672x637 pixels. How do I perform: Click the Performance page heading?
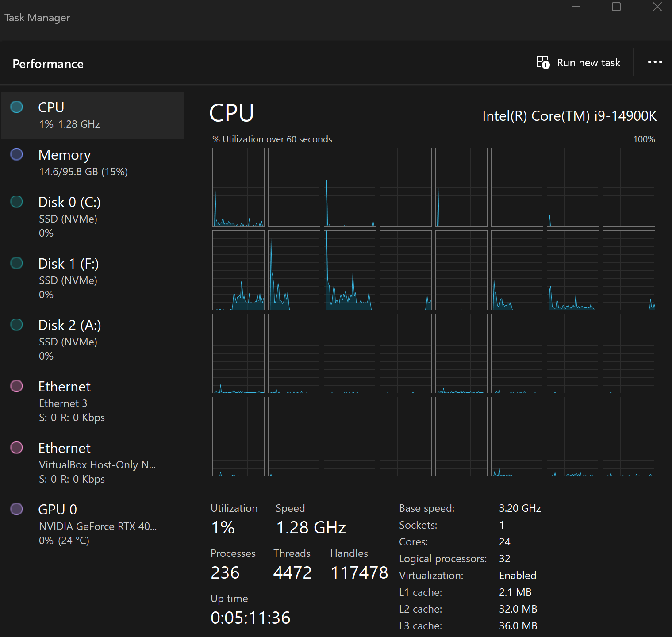tap(48, 64)
